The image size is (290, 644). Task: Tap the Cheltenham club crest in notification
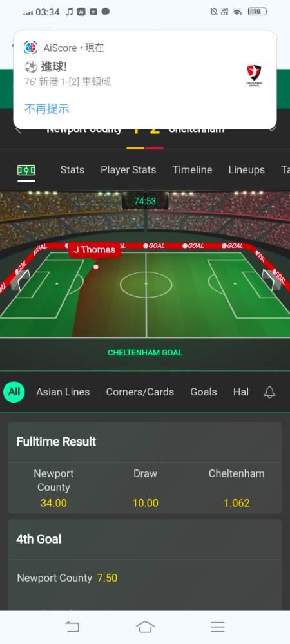(254, 75)
